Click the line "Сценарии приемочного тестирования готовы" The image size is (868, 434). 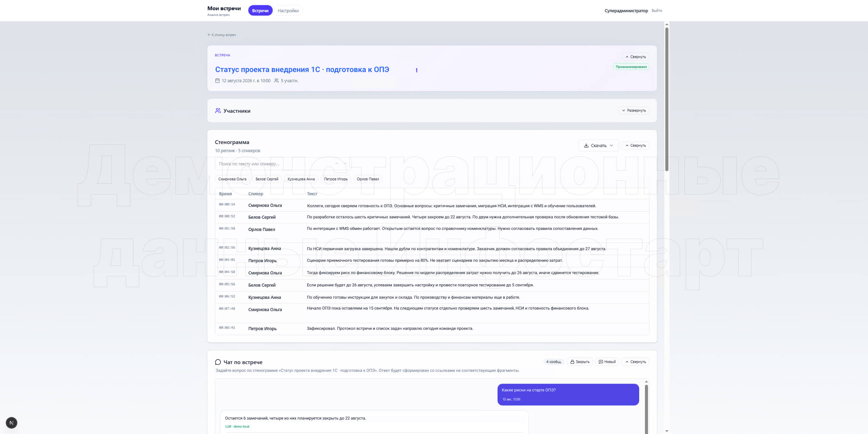click(x=435, y=261)
